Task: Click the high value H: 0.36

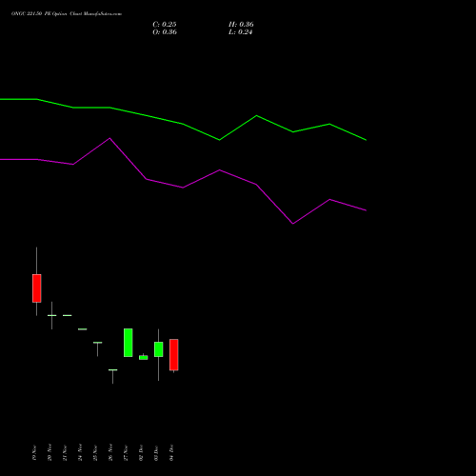Action: 241,25
